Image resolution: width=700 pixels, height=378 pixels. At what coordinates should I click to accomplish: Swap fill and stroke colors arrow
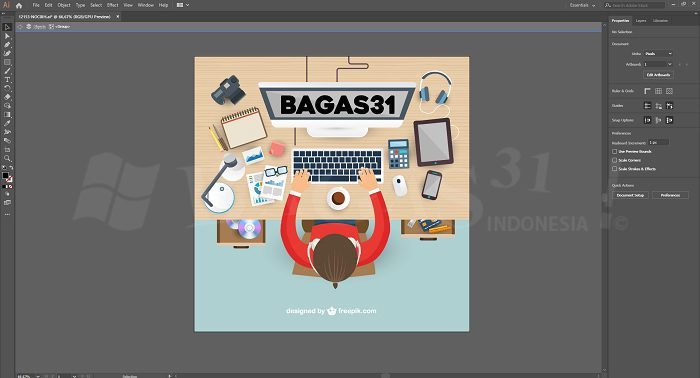tap(11, 168)
